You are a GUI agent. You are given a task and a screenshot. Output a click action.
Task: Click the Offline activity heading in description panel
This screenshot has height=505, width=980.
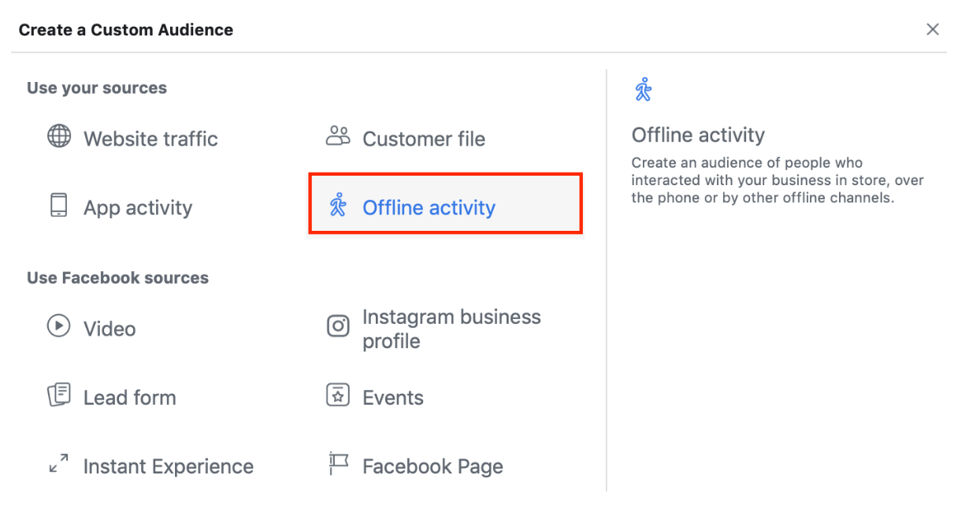pyautogui.click(x=698, y=136)
